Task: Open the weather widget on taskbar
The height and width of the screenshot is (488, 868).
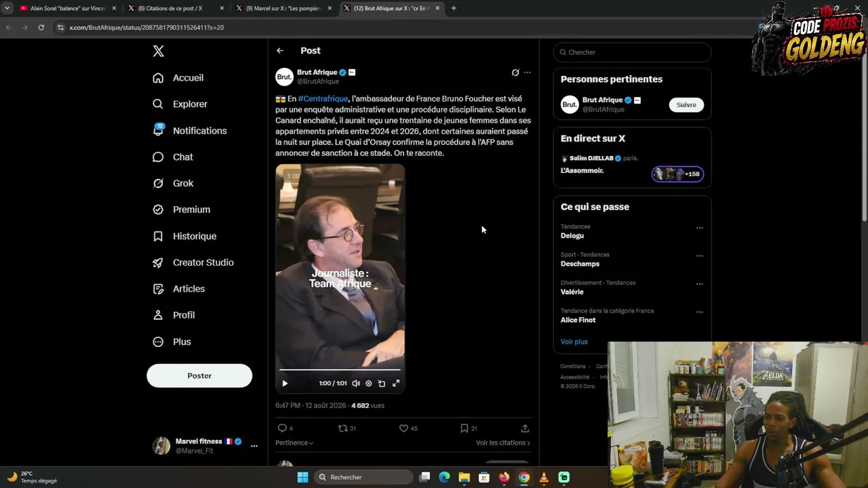Action: coord(32,477)
